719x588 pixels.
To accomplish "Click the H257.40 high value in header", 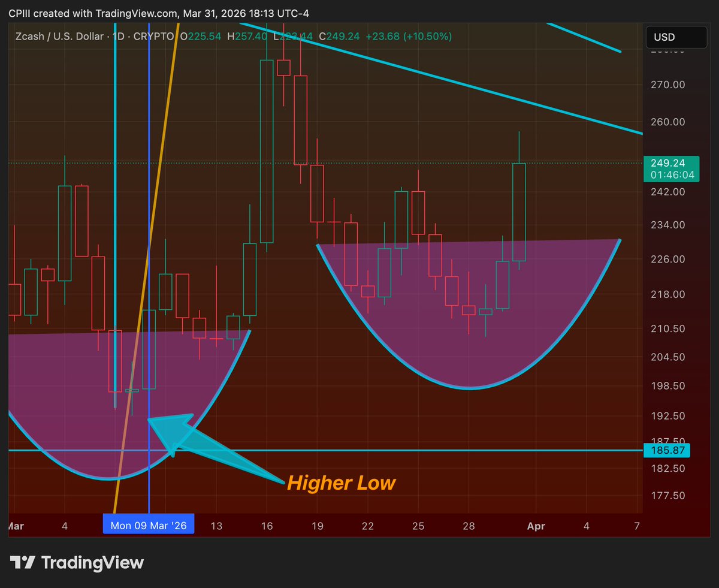I will click(246, 37).
